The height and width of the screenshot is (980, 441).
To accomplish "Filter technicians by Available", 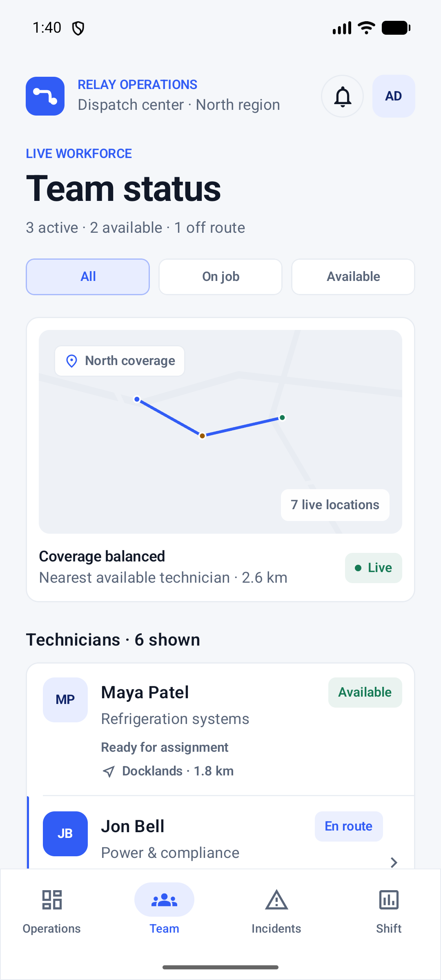I will 353,277.
